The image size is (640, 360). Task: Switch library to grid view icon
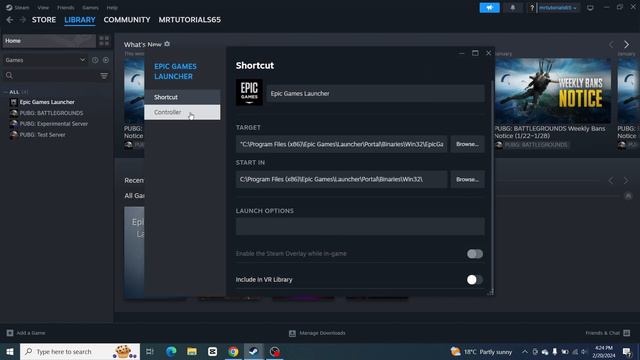[104, 40]
